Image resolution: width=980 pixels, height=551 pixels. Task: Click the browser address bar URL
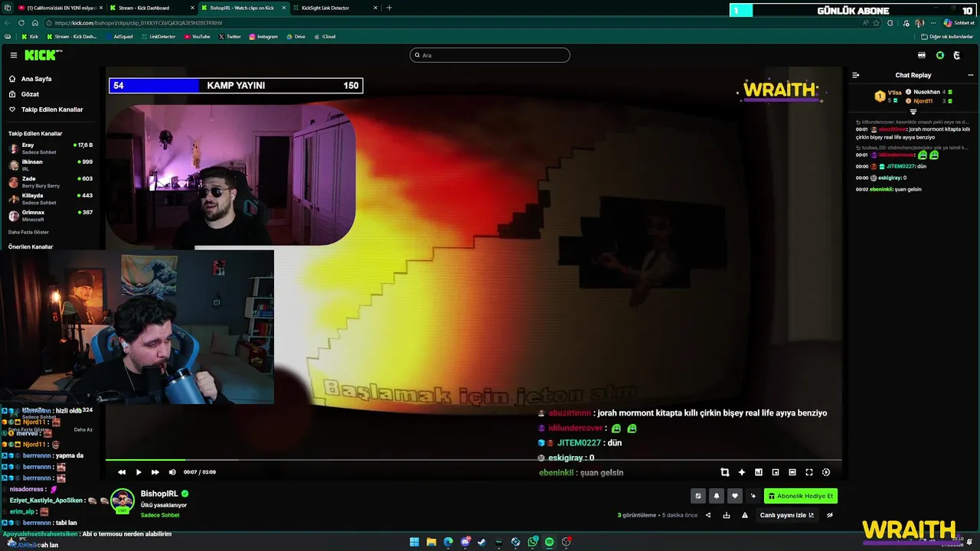(x=139, y=23)
